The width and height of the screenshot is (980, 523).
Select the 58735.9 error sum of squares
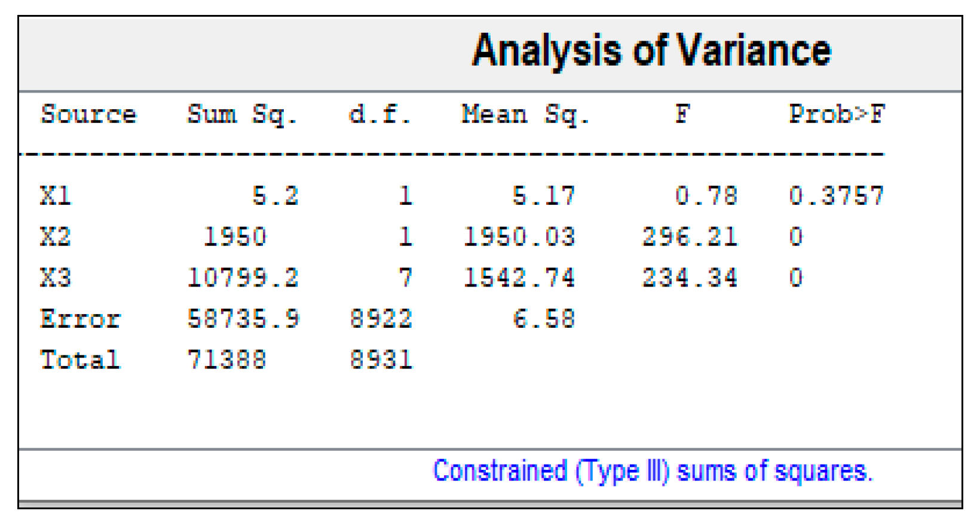pos(243,319)
